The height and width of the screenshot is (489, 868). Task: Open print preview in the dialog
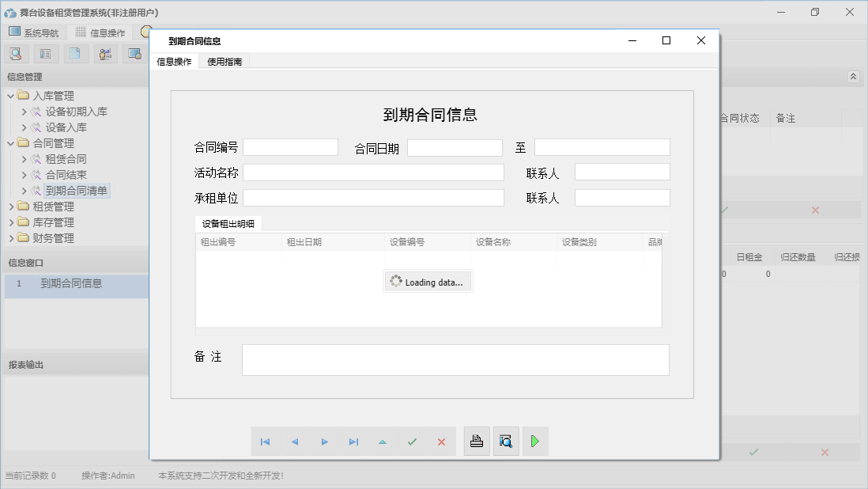point(506,441)
